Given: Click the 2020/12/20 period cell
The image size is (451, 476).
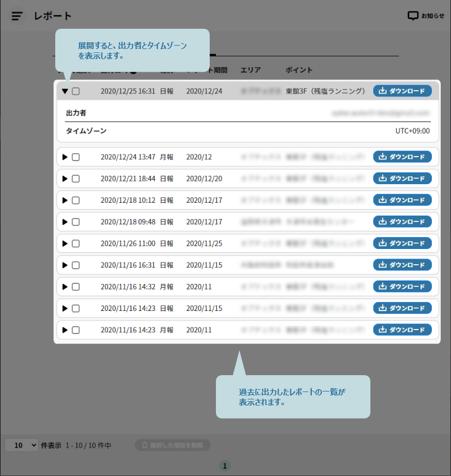Looking at the screenshot, I should (x=204, y=179).
